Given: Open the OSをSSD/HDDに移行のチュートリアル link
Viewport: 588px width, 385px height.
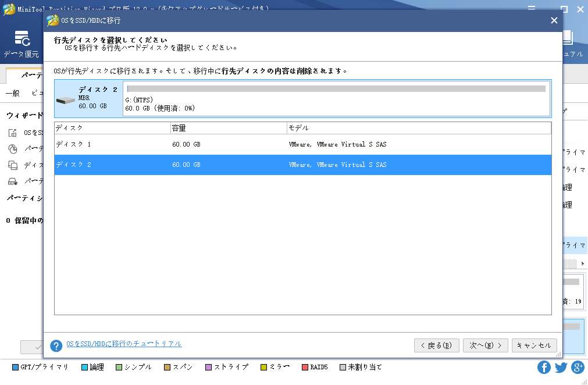Looking at the screenshot, I should pyautogui.click(x=124, y=344).
